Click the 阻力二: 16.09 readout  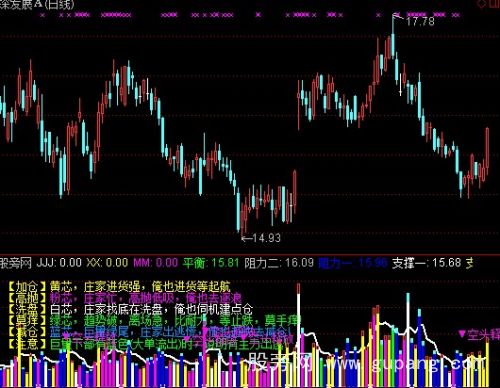tap(279, 263)
